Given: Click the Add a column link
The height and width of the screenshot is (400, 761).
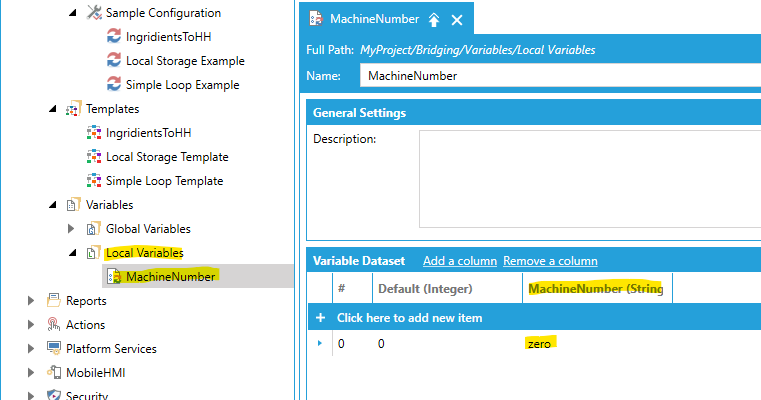Looking at the screenshot, I should [x=460, y=261].
